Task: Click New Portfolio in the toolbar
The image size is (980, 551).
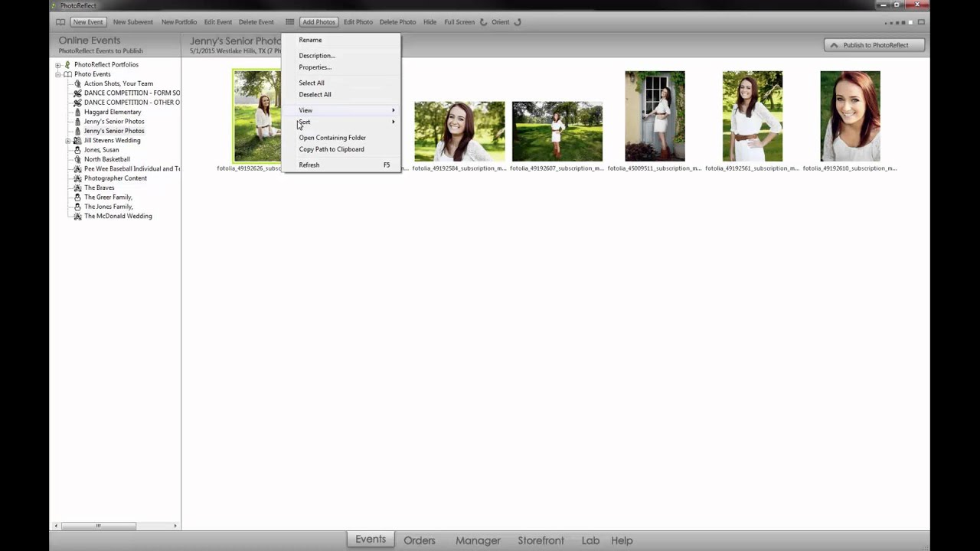Action: coord(179,22)
